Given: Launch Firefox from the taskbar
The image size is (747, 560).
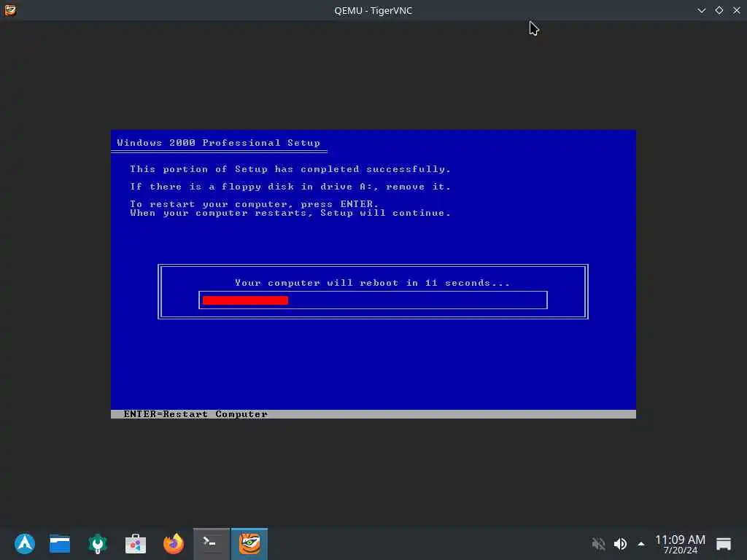Looking at the screenshot, I should point(174,543).
